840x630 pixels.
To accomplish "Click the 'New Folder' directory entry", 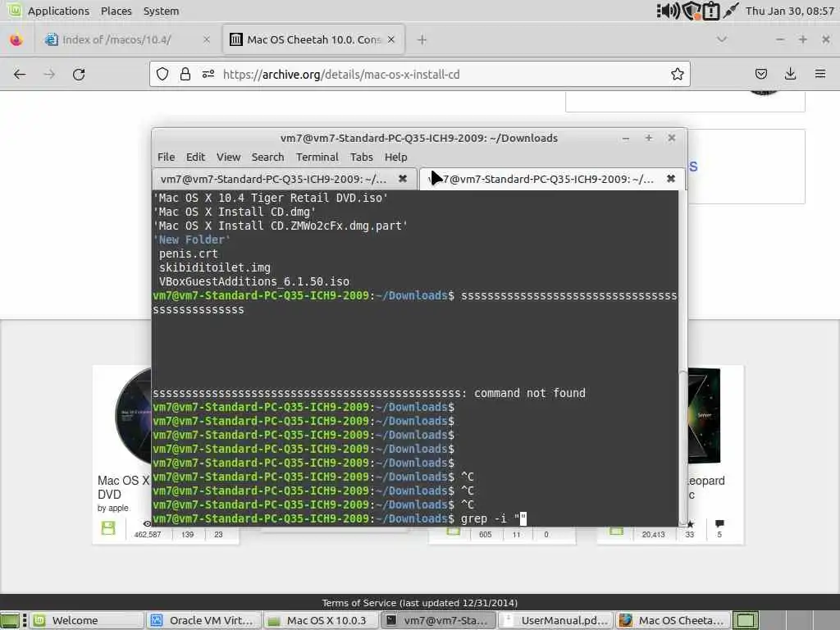I will (x=191, y=240).
